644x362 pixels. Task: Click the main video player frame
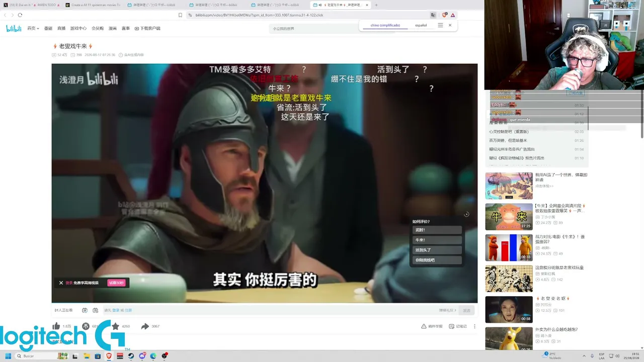(x=264, y=183)
